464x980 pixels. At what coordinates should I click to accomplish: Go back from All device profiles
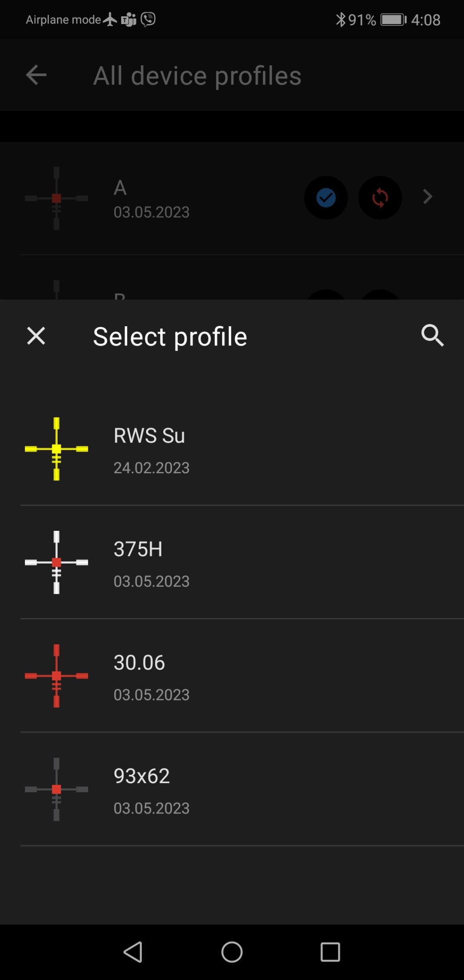click(36, 75)
